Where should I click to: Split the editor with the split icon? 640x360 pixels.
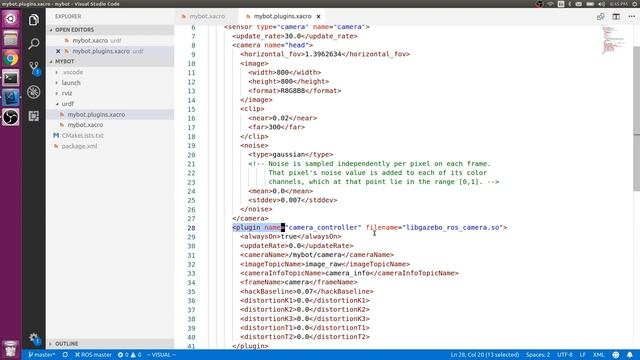coord(616,17)
